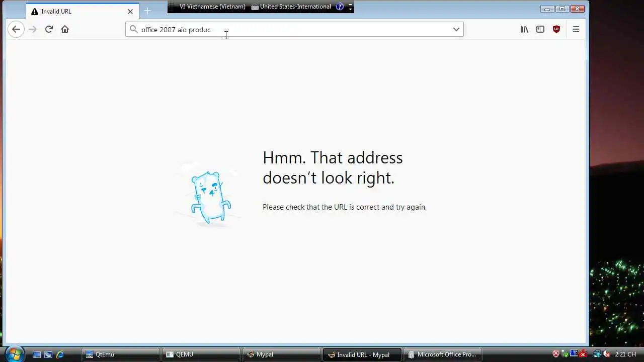
Task: Go back to the previous page
Action: coord(16,29)
